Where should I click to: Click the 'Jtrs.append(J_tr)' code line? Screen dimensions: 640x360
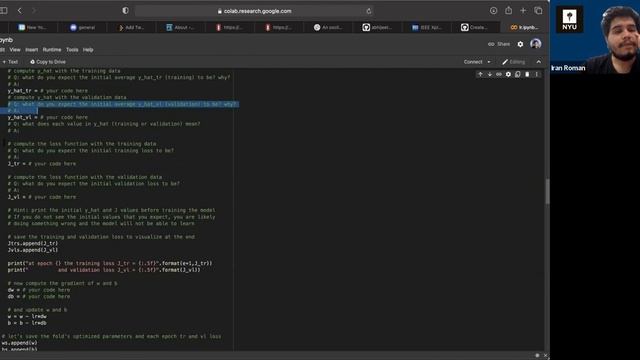click(x=33, y=243)
